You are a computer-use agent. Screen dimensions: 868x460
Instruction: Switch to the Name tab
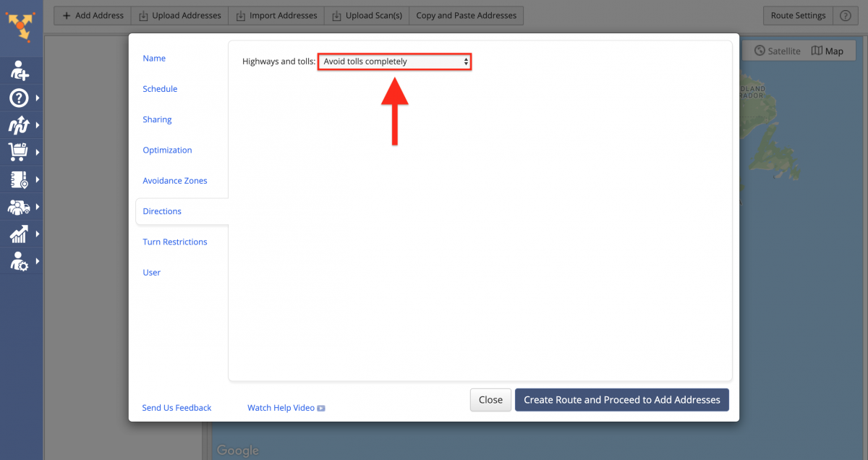[154, 59]
